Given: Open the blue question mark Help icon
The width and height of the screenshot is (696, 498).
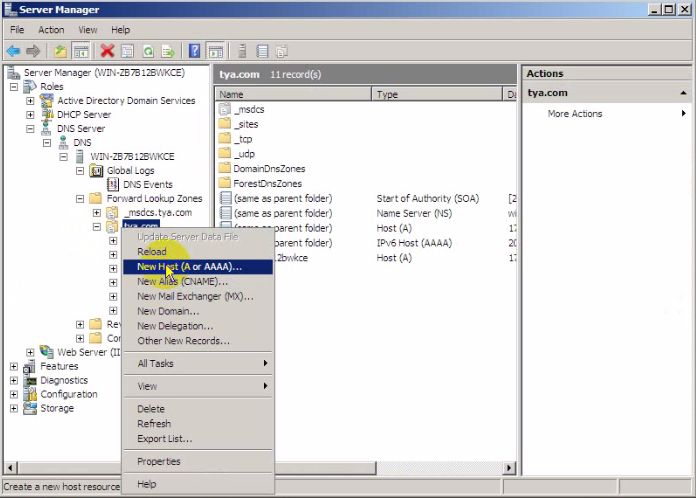Looking at the screenshot, I should [194, 51].
